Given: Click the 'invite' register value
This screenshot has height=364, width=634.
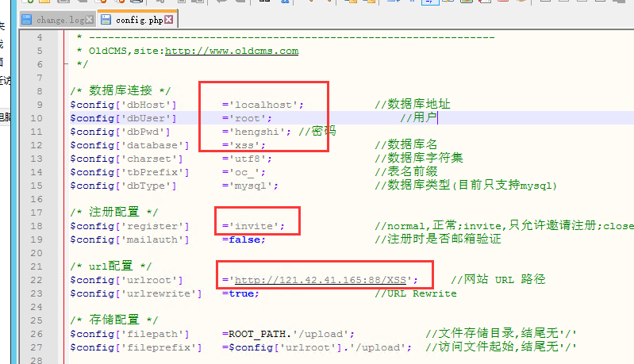Looking at the screenshot, I should click(x=254, y=226).
